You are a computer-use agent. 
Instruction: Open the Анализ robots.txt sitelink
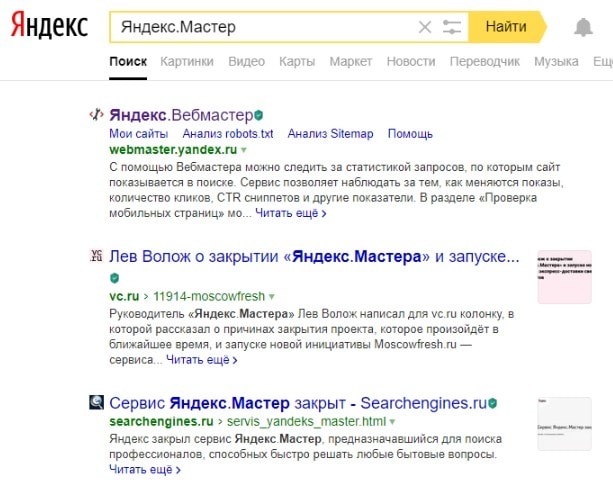pyautogui.click(x=228, y=134)
